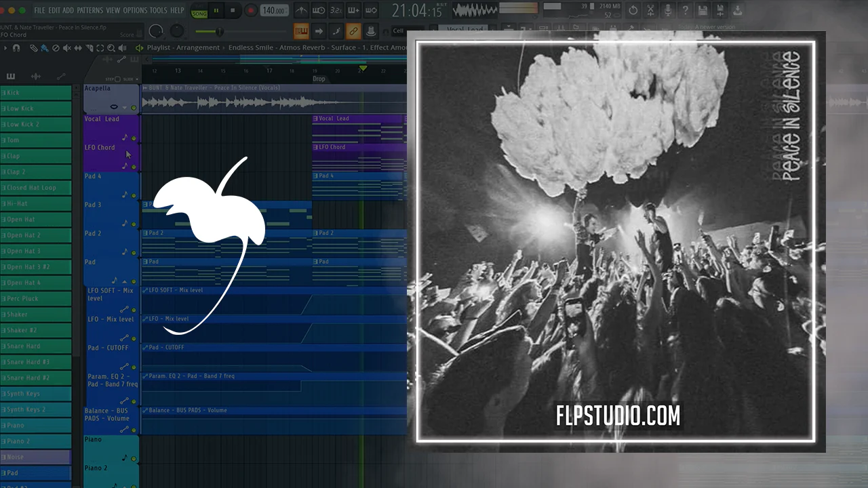Select the Perc Pluck pattern
Screen dimensions: 868x488
tap(36, 299)
